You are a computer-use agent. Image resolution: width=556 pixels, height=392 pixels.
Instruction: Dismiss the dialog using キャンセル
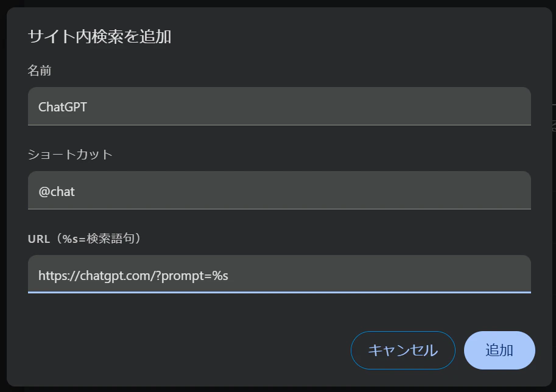(x=403, y=350)
